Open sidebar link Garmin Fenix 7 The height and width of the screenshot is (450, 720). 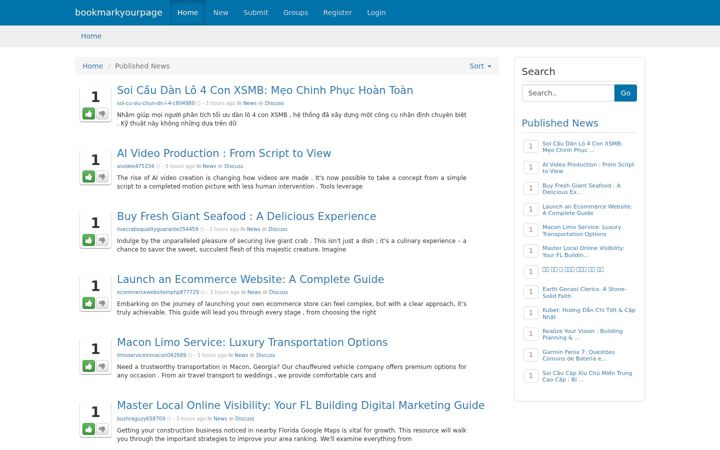tap(579, 355)
